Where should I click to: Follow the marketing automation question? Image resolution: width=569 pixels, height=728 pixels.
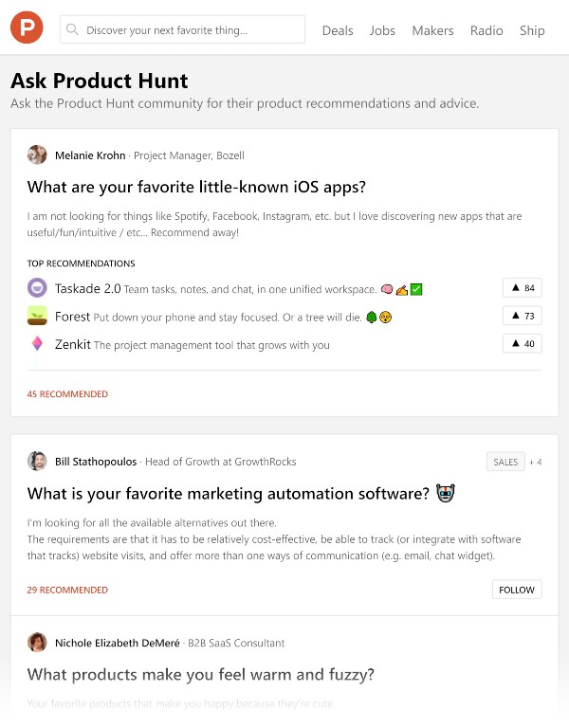[517, 590]
